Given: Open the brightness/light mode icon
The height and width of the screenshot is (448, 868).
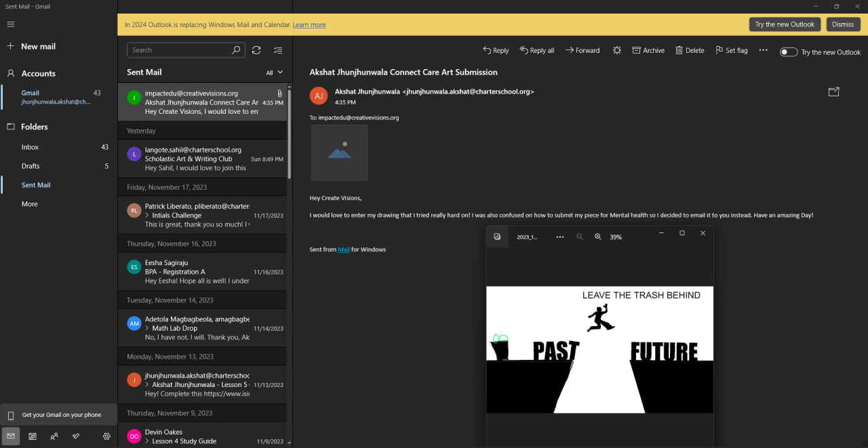Looking at the screenshot, I should coord(616,50).
